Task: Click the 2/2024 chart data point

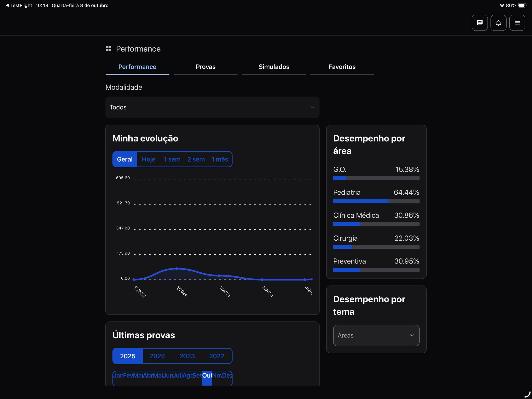Action: click(x=219, y=276)
